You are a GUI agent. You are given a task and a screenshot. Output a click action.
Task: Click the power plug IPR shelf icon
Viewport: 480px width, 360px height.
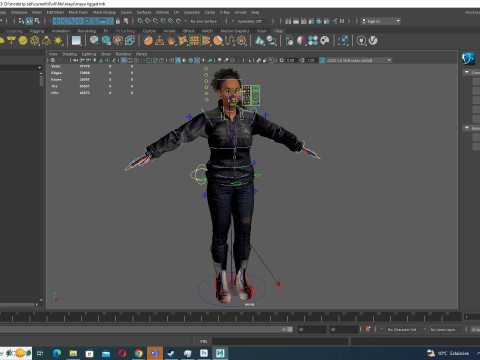pos(361,41)
